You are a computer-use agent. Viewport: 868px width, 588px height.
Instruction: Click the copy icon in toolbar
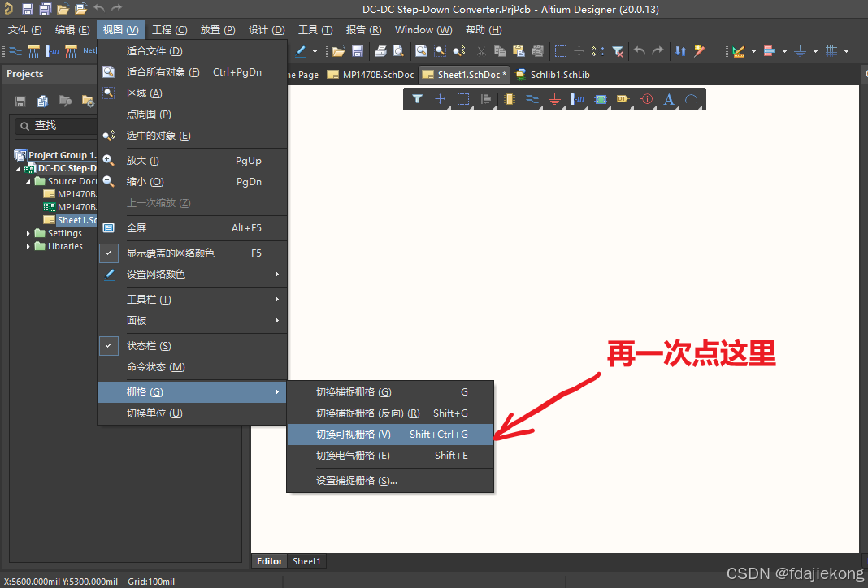point(500,51)
